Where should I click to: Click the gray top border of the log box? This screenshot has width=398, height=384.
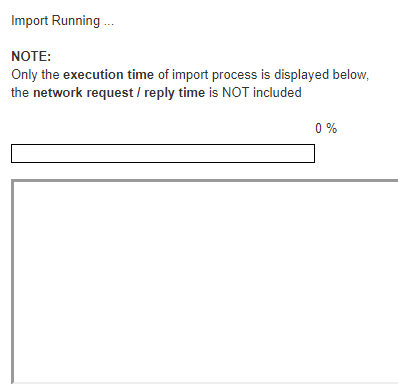[206, 180]
